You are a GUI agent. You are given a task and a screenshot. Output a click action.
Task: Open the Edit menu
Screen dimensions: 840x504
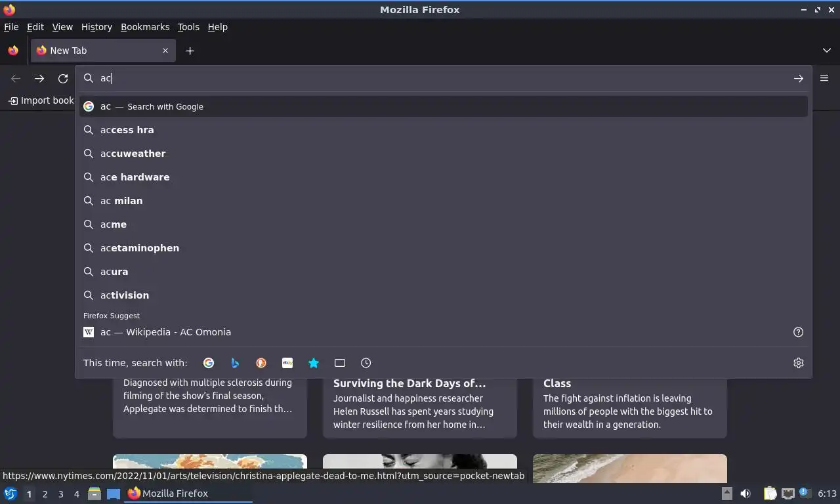pos(35,27)
